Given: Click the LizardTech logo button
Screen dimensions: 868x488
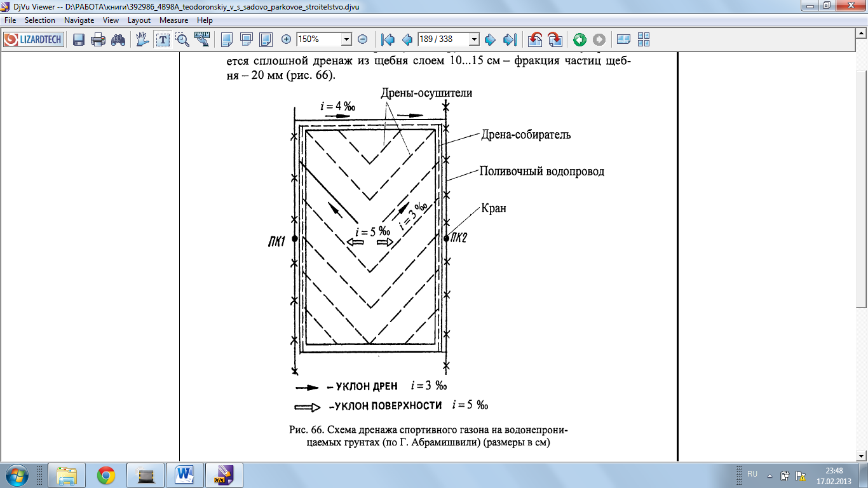Looking at the screenshot, I should tap(33, 39).
